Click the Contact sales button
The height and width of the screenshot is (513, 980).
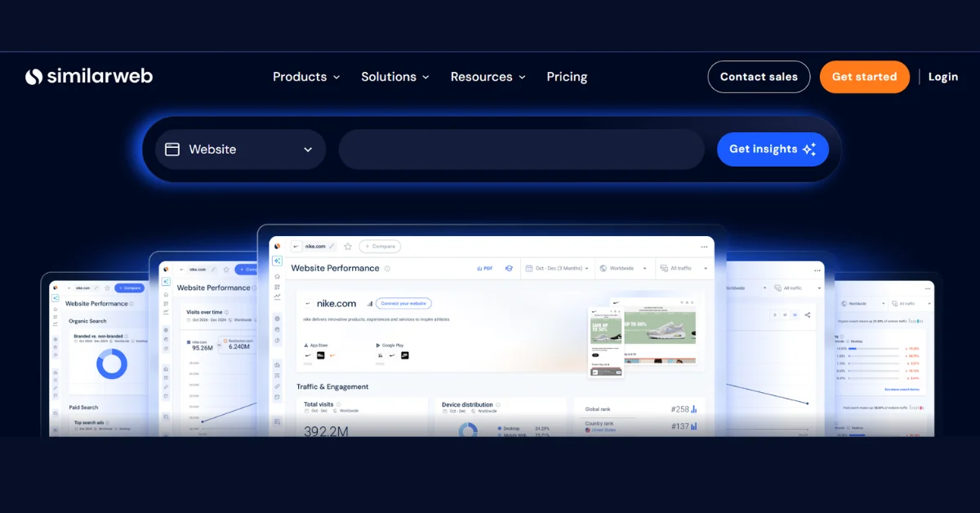click(x=759, y=77)
